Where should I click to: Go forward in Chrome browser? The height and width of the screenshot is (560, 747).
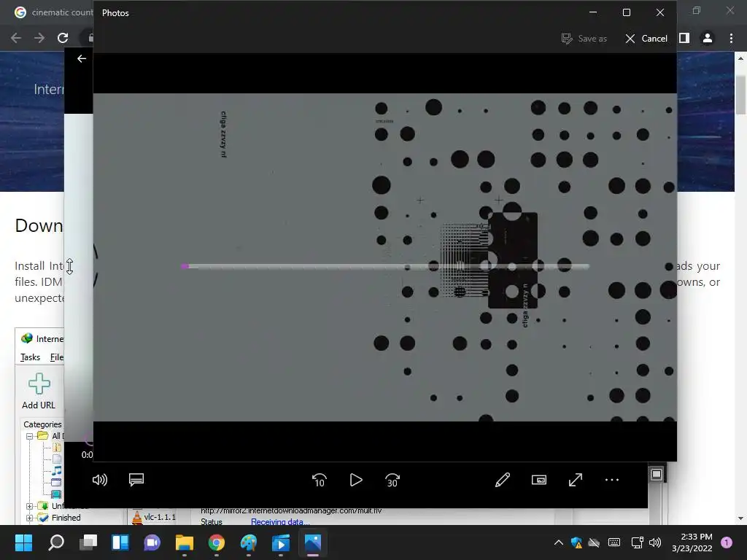(39, 38)
